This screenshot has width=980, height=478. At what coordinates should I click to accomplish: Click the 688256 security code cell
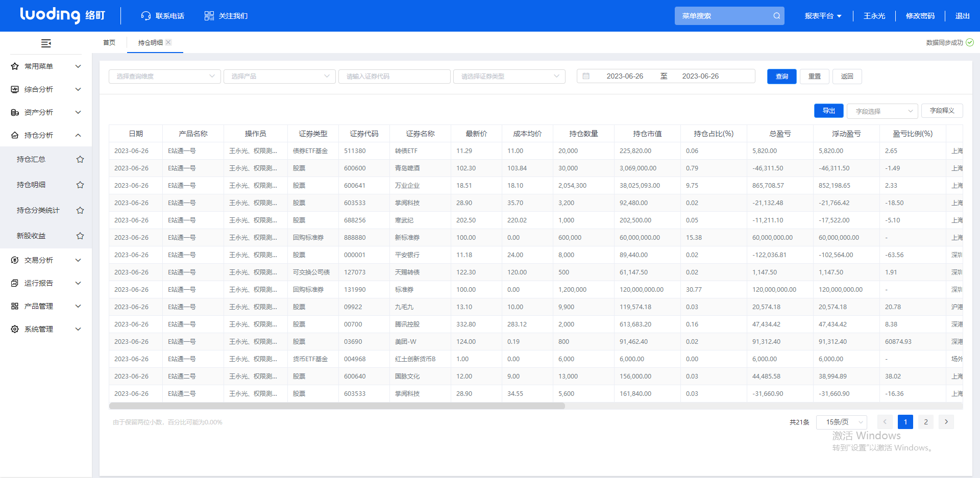[x=364, y=220]
